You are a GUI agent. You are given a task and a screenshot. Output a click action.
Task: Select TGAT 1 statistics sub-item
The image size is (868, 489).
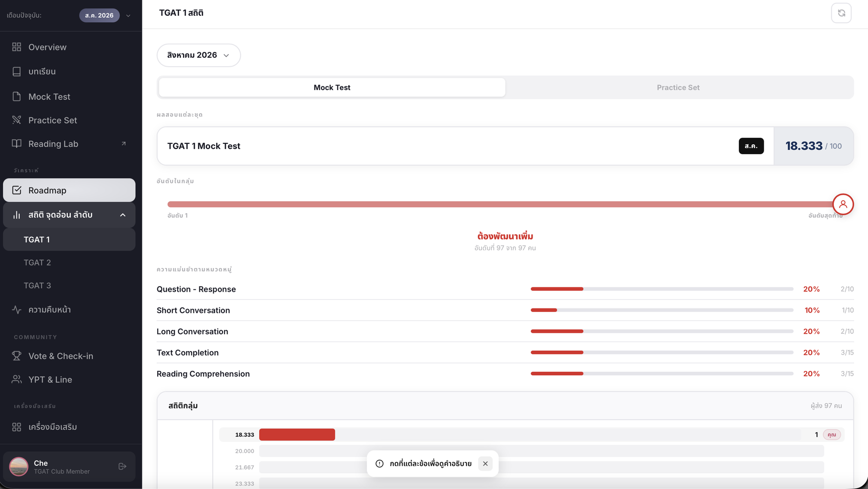click(69, 239)
